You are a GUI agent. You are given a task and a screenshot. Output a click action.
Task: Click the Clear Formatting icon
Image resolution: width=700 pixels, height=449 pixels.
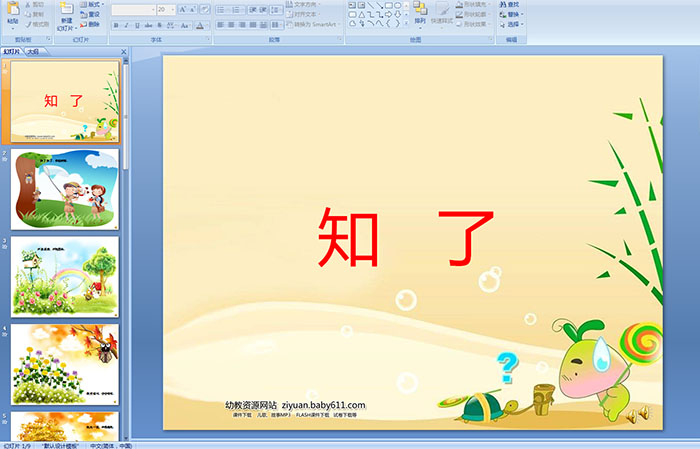(x=205, y=9)
